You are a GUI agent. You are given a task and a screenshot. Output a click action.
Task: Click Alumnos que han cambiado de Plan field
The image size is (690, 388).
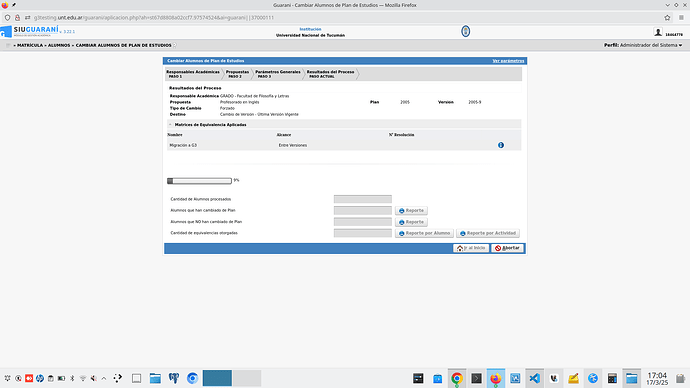point(363,211)
